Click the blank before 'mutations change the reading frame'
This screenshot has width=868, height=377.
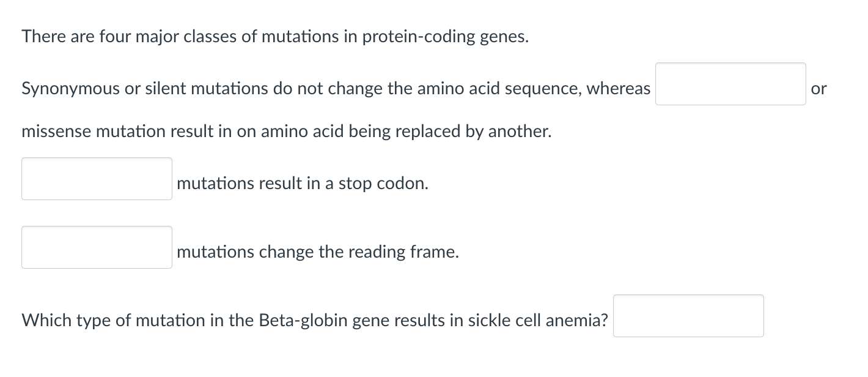tap(97, 247)
